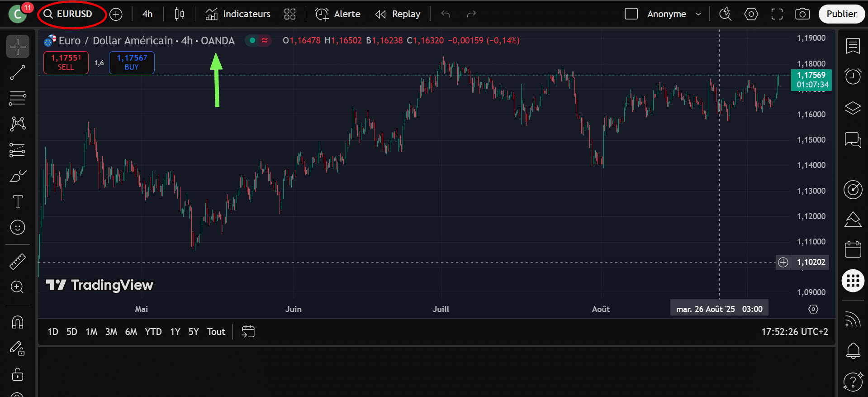Open the 4h timeframe interval dropdown
Viewport: 868px width, 397px height.
click(147, 14)
